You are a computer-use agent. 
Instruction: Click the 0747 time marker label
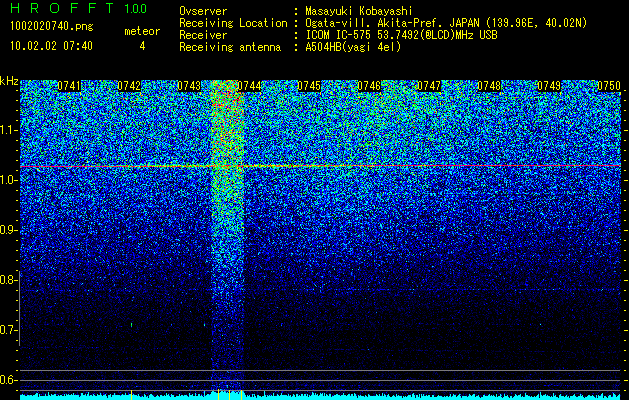coord(429,86)
